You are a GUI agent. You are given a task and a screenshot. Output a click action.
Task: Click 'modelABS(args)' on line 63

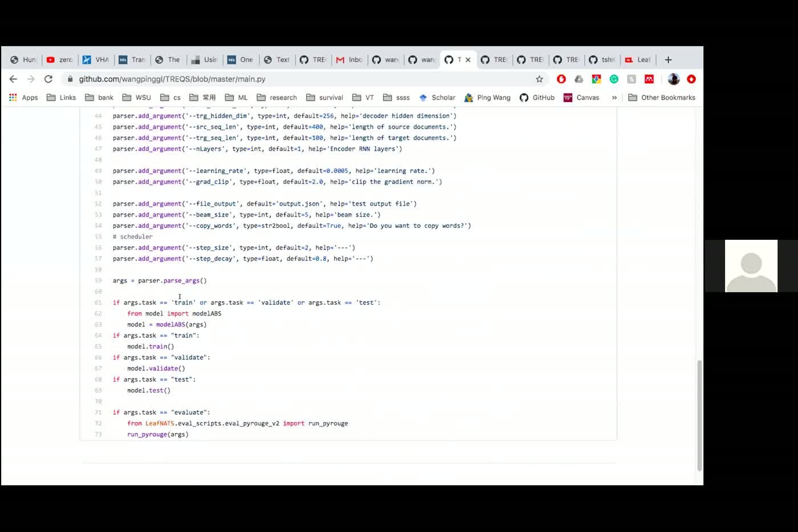[x=181, y=325]
